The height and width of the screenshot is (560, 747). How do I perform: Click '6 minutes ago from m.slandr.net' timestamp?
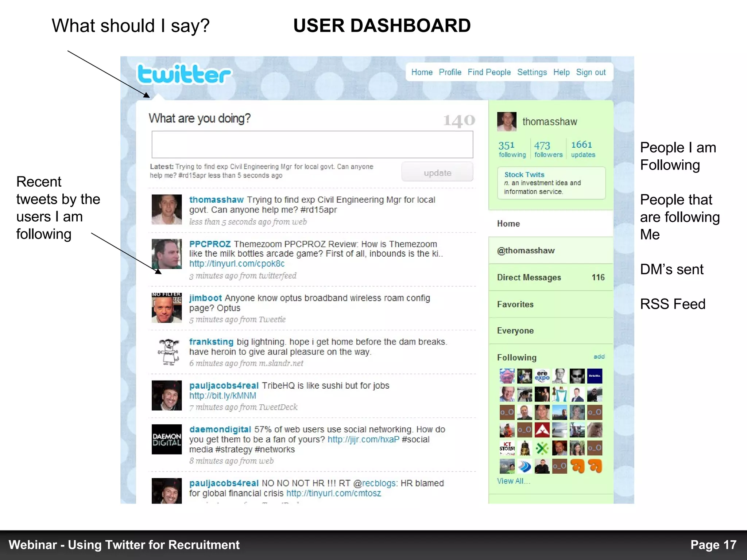[246, 363]
